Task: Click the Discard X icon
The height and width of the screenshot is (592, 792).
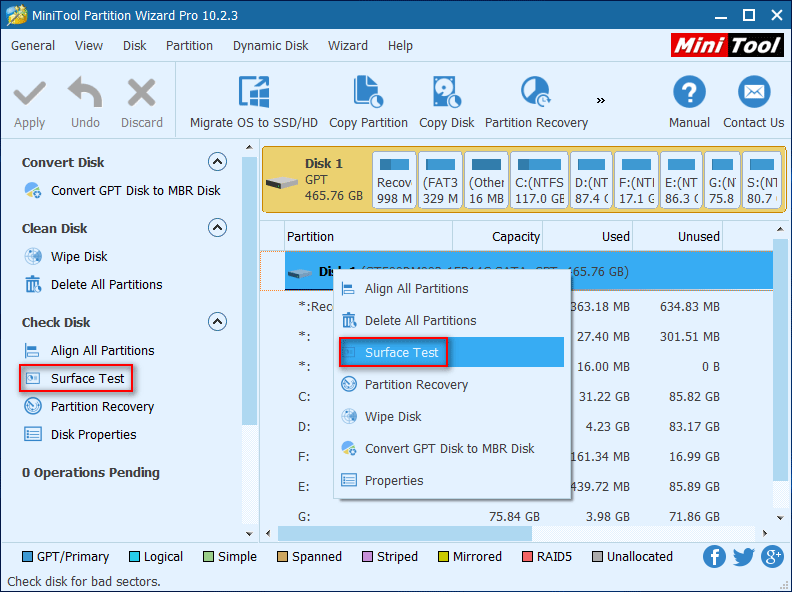Action: pos(141,92)
